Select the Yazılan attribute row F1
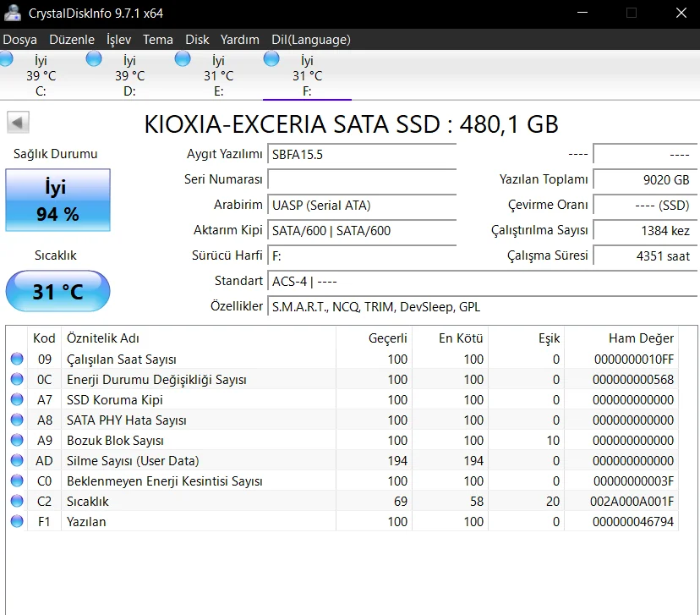700x615 pixels. click(x=342, y=522)
